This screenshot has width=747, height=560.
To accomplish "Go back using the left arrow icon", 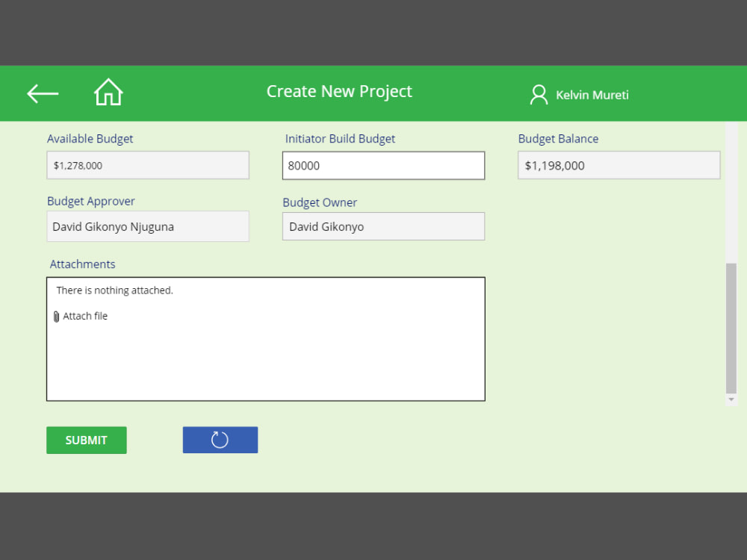I will pos(43,93).
